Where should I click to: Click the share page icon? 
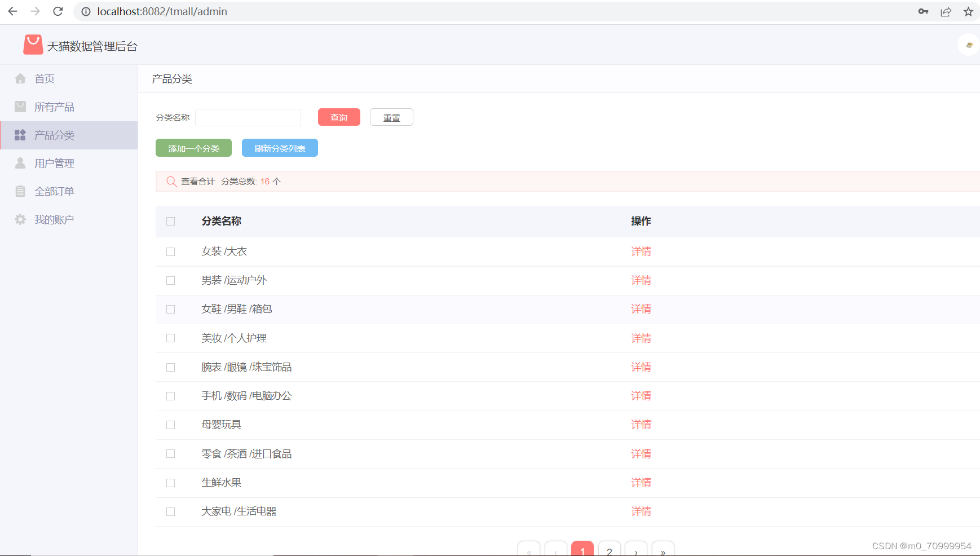pos(946,11)
